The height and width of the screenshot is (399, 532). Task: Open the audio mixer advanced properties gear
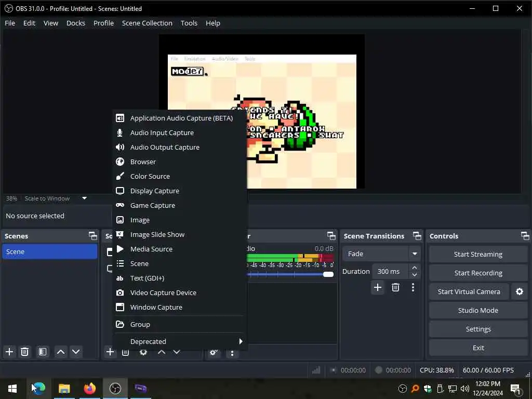point(214,353)
